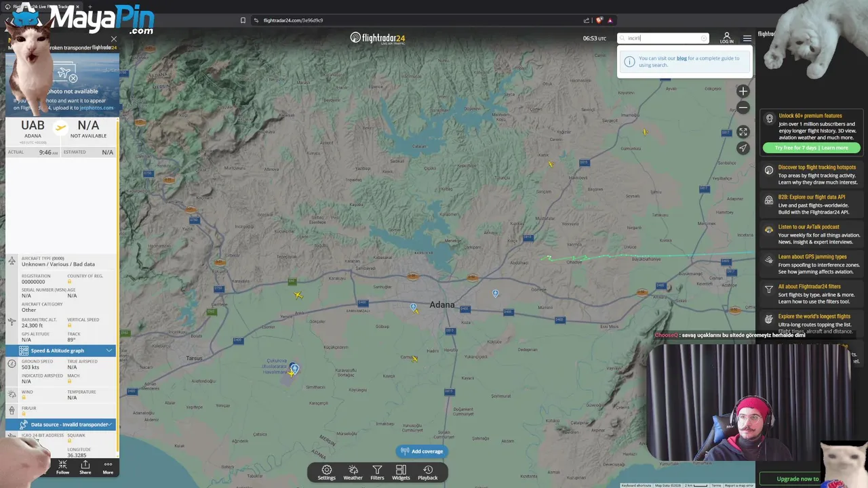Zoom out the map with minus
The width and height of the screenshot is (868, 488).
pyautogui.click(x=743, y=107)
